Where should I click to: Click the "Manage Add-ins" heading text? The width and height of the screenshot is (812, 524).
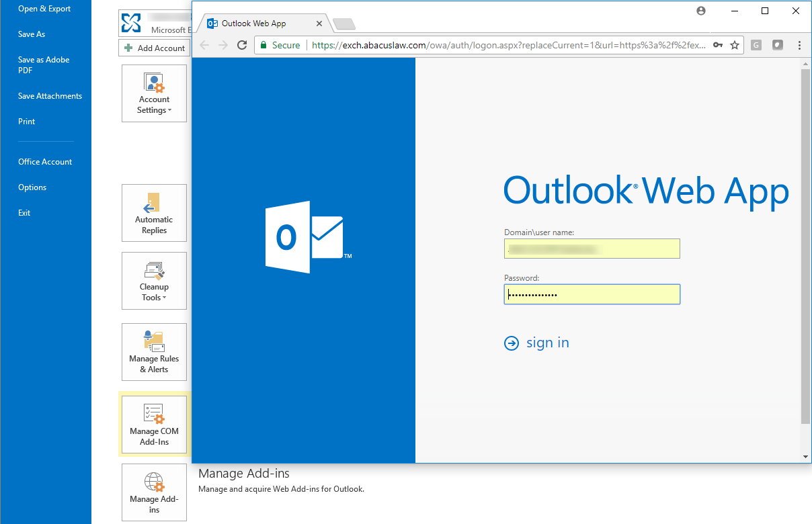tap(244, 474)
